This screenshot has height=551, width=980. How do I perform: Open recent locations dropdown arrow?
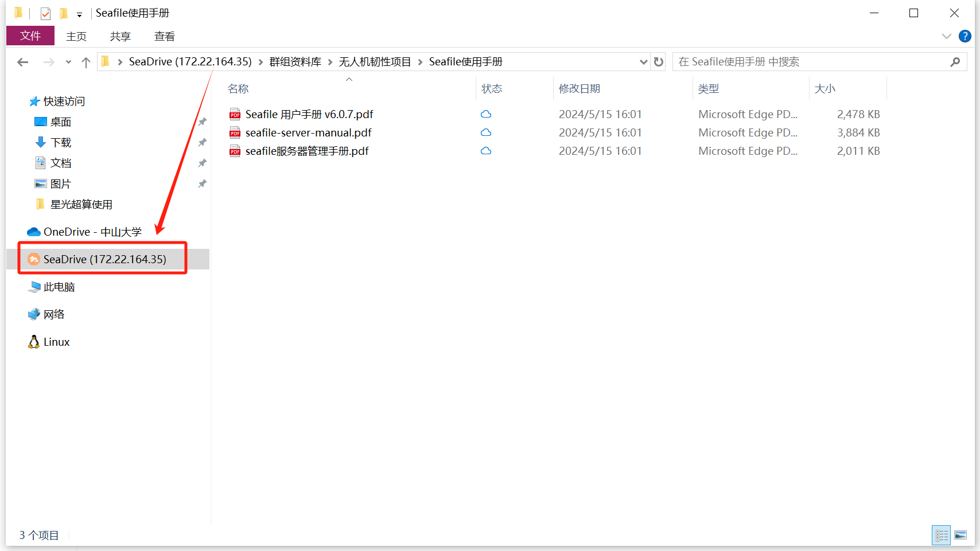click(x=68, y=62)
